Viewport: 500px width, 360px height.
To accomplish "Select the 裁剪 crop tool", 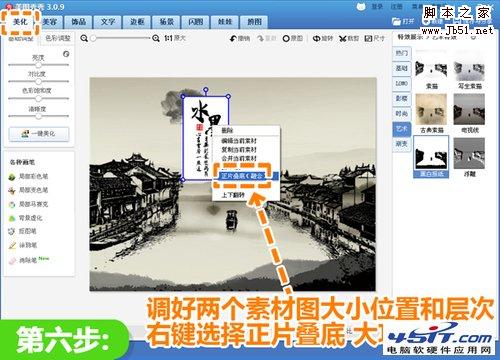I will pos(349,39).
